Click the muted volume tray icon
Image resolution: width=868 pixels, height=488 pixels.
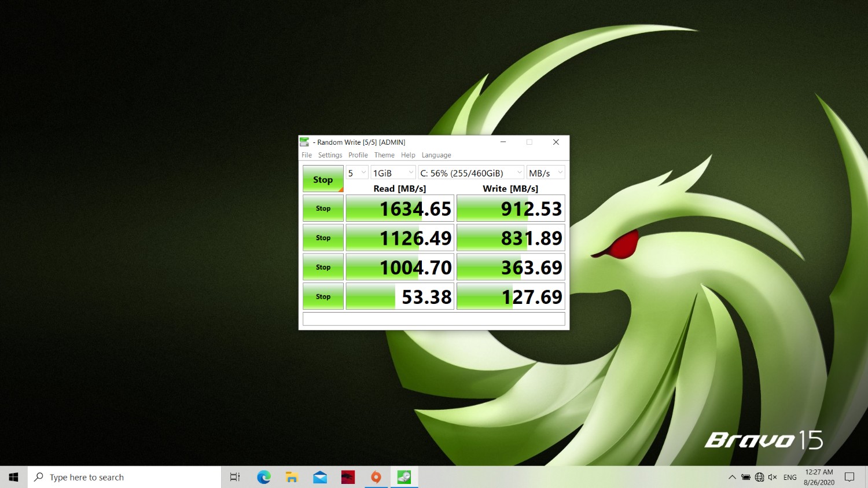tap(773, 477)
